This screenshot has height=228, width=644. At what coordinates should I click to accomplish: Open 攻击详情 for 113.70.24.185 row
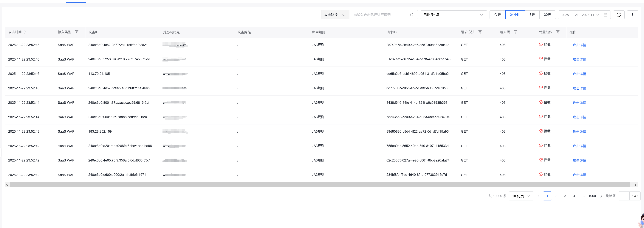tap(579, 74)
